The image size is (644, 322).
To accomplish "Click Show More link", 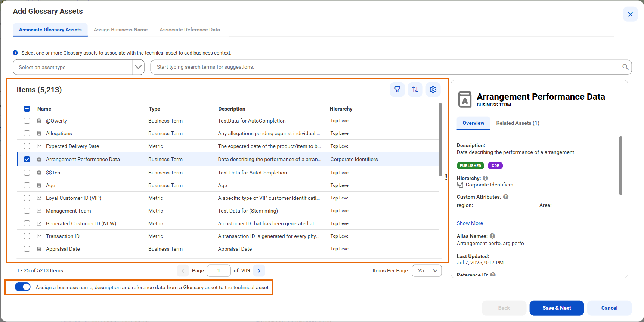I will (x=470, y=223).
